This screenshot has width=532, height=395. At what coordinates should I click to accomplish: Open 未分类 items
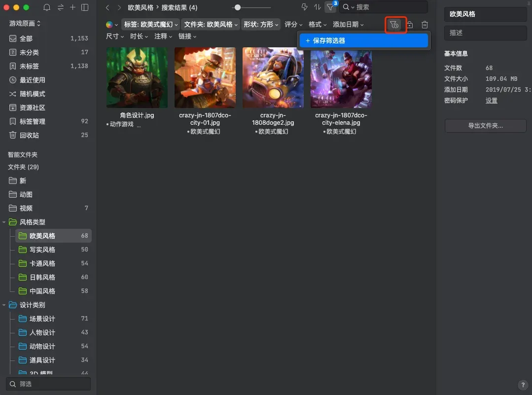48,52
